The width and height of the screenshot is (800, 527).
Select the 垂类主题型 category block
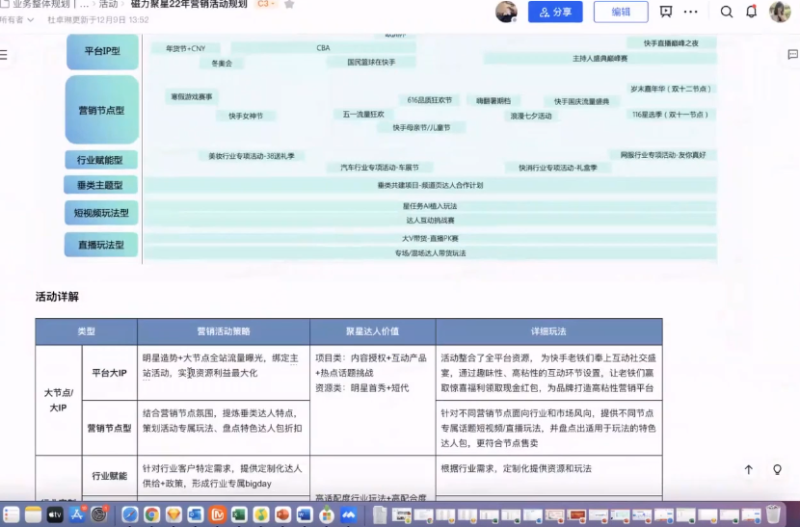click(101, 185)
